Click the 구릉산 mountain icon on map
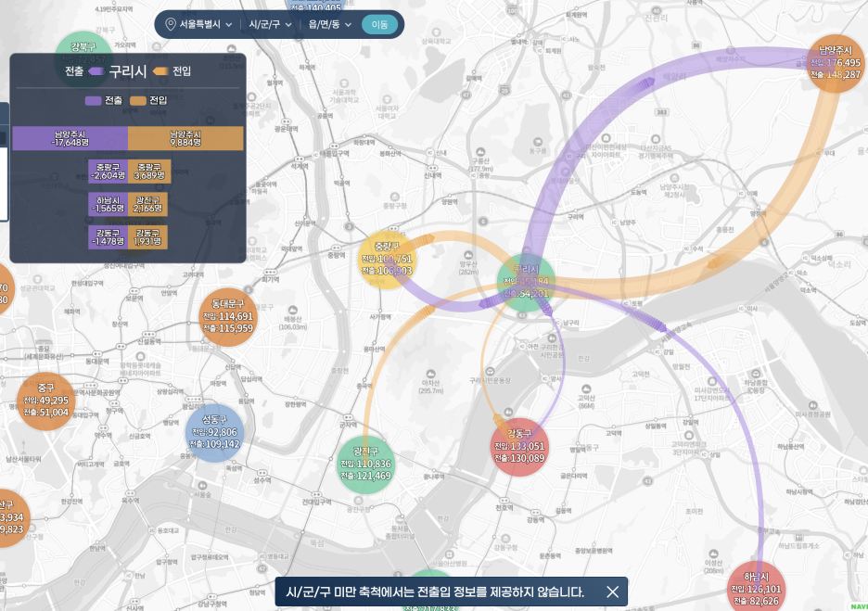The height and width of the screenshot is (611, 868). click(480, 152)
